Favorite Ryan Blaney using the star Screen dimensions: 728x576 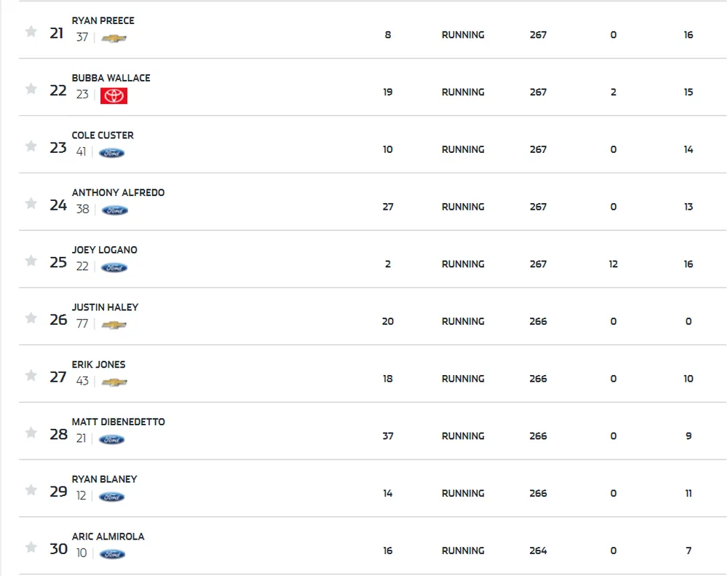coord(31,490)
